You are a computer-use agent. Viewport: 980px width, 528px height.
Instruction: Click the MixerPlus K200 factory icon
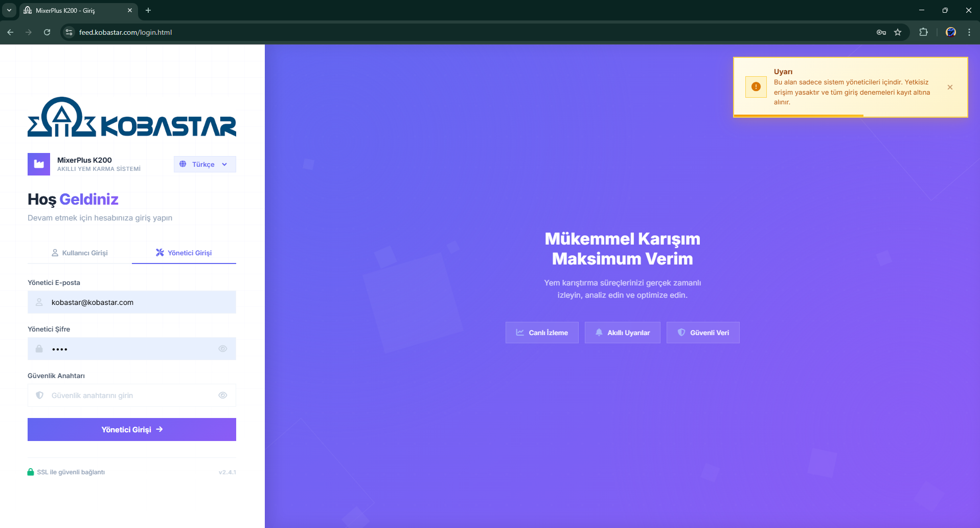click(39, 164)
